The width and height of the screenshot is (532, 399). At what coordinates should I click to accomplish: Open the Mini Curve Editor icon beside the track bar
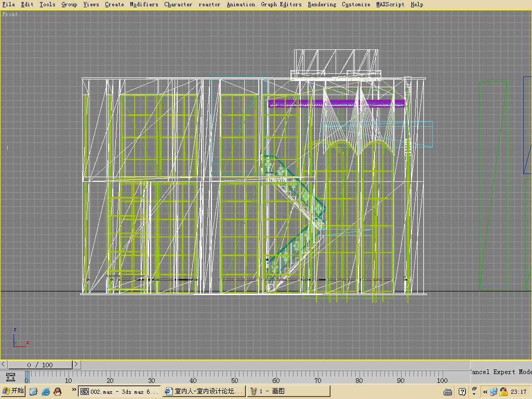pos(10,377)
